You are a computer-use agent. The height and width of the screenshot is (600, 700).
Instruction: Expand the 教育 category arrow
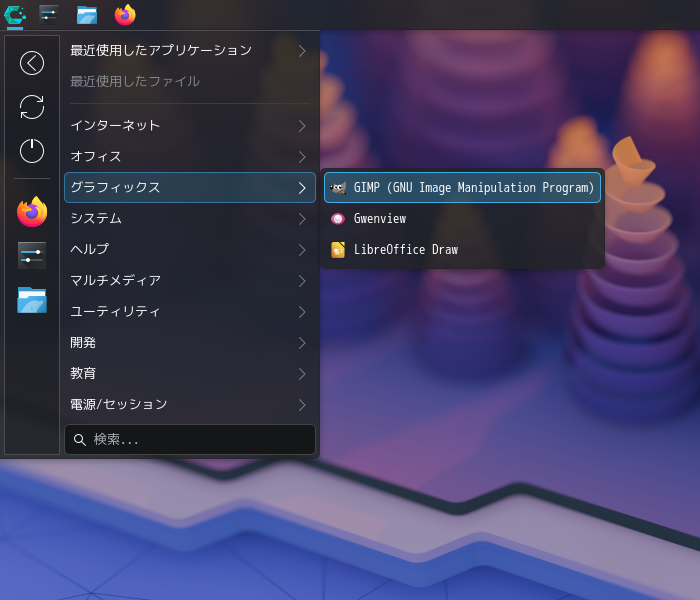(302, 374)
